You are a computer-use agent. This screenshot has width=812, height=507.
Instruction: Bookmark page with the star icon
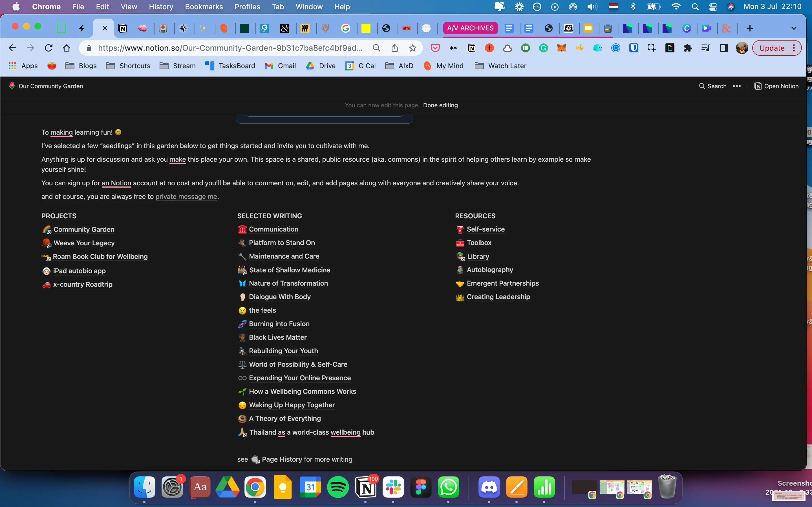[x=413, y=48]
